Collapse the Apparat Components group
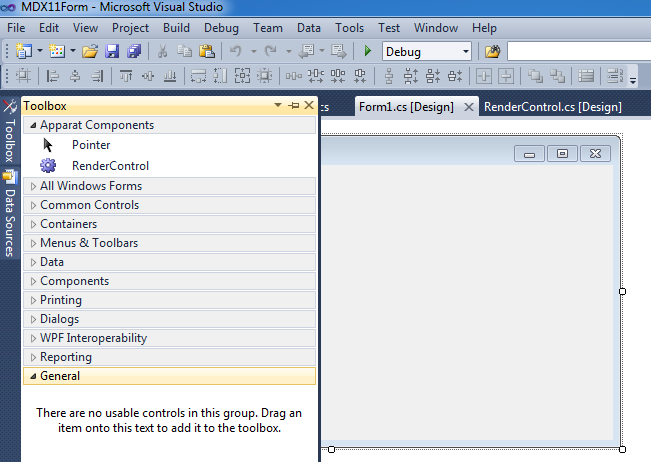The height and width of the screenshot is (462, 651). 33,125
